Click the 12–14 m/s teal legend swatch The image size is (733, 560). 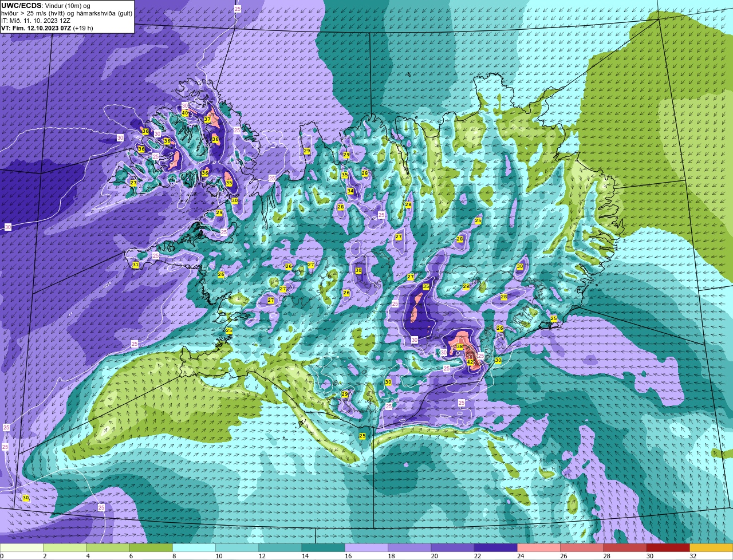[280, 547]
